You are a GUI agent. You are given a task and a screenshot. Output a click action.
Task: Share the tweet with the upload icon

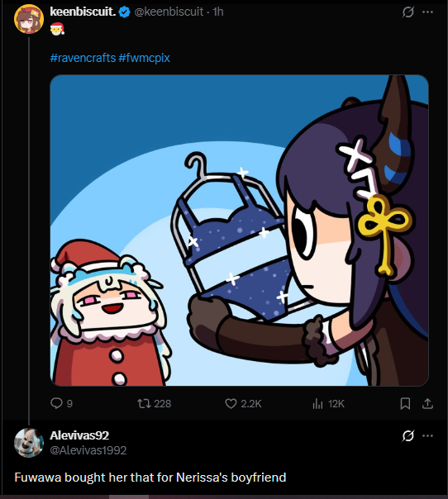coord(427,403)
